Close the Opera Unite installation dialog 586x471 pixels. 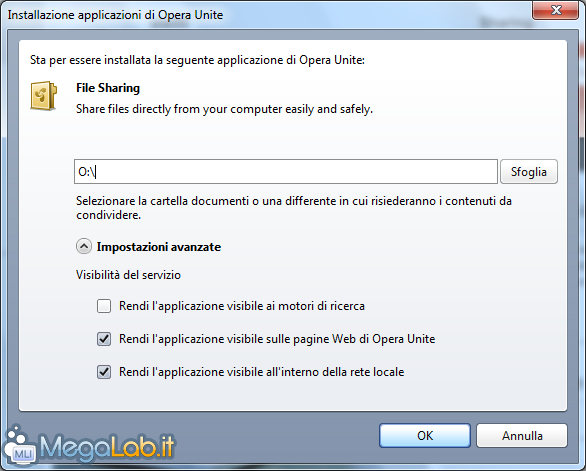pos(556,9)
